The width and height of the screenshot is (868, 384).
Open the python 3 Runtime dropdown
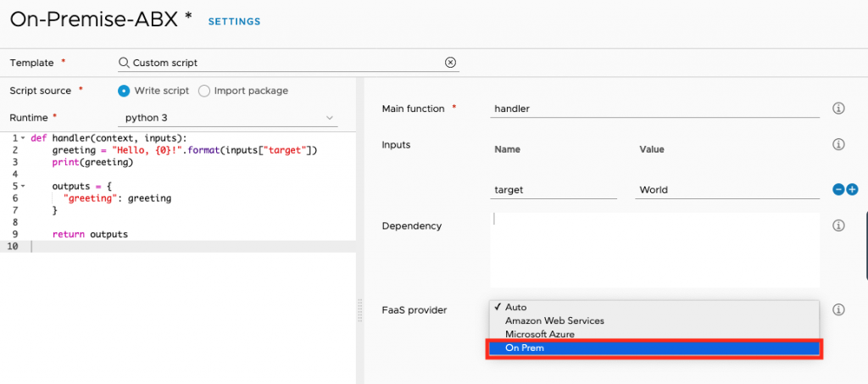click(227, 118)
